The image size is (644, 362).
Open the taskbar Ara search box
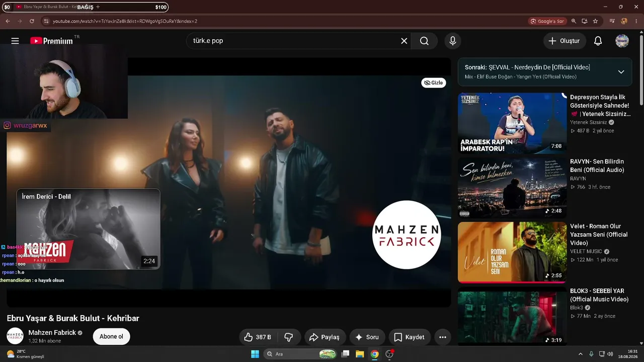coord(300,354)
